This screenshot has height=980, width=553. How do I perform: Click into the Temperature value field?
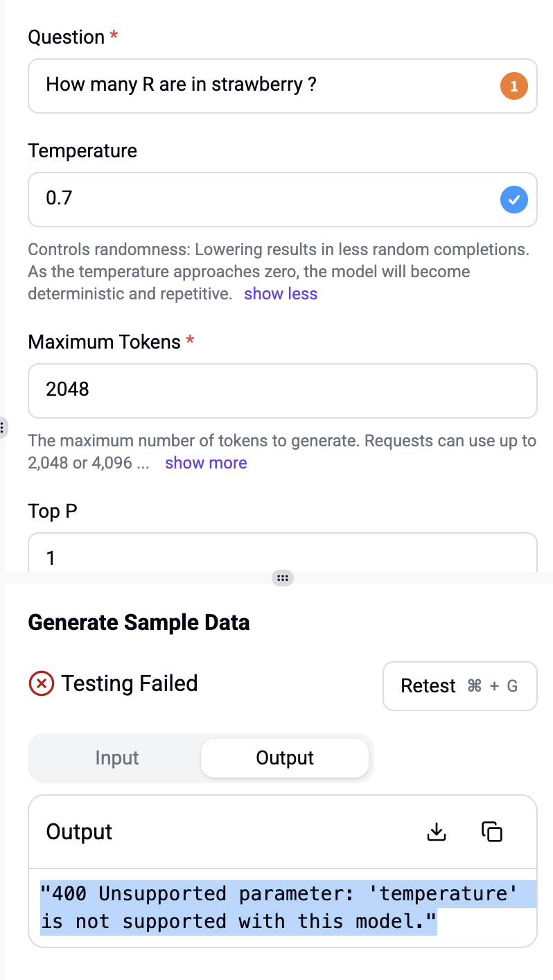pos(283,200)
